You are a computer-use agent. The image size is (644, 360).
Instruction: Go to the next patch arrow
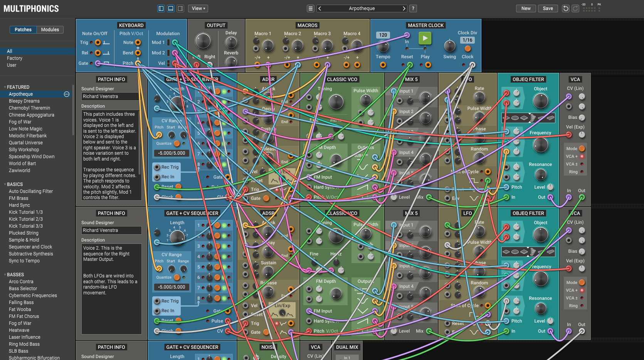404,8
